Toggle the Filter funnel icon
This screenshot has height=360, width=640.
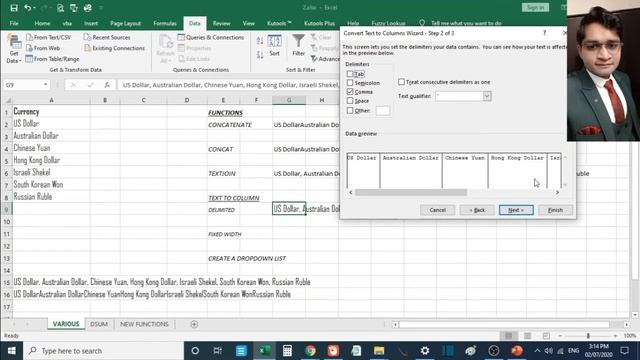298,45
